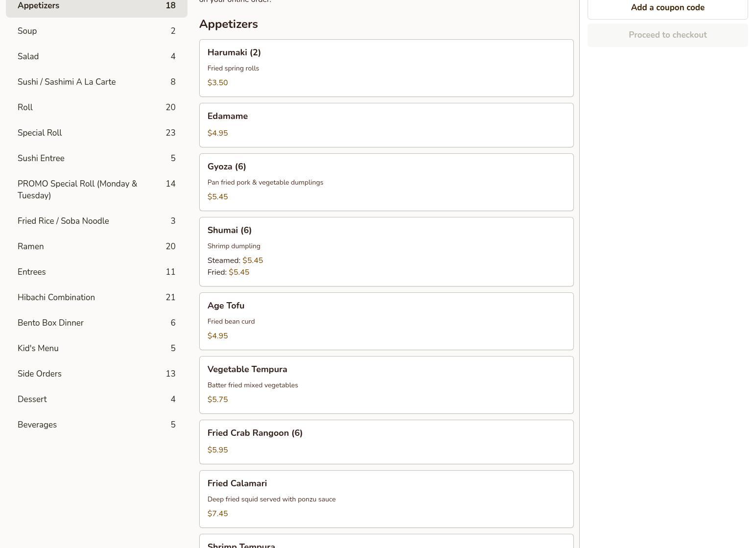This screenshot has height=548, width=756.
Task: Choose the Fried Calamari item
Action: [x=386, y=499]
